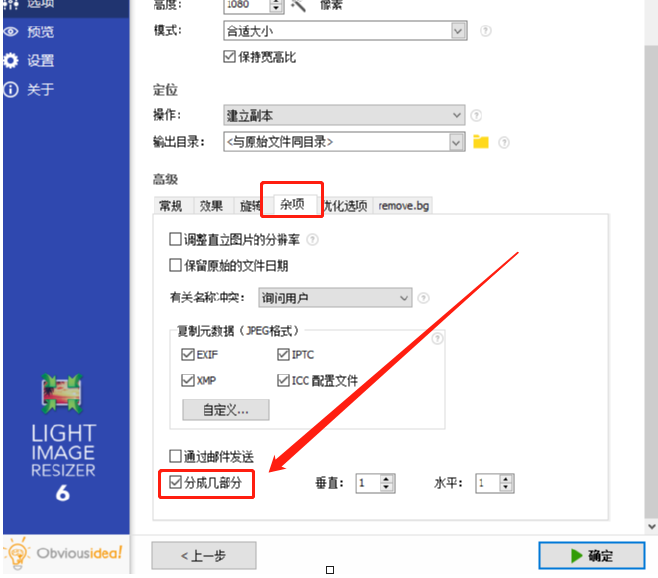Uncheck the EXIF metadata checkbox
This screenshot has width=658, height=578.
tap(188, 355)
